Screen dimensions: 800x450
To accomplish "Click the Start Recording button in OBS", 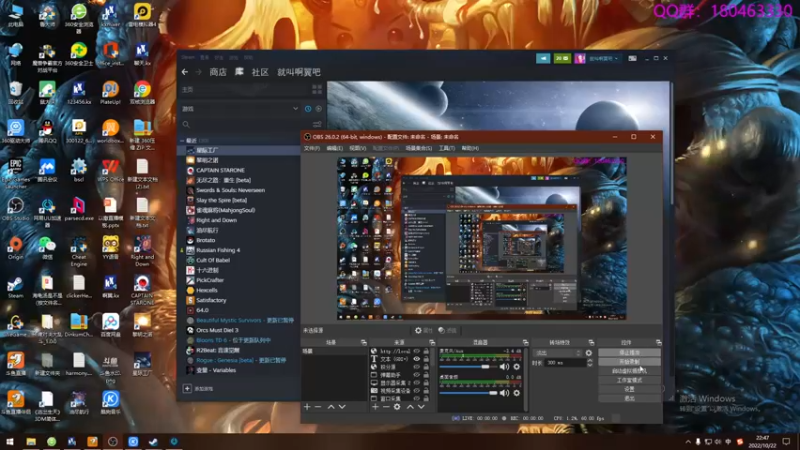I will tap(629, 362).
